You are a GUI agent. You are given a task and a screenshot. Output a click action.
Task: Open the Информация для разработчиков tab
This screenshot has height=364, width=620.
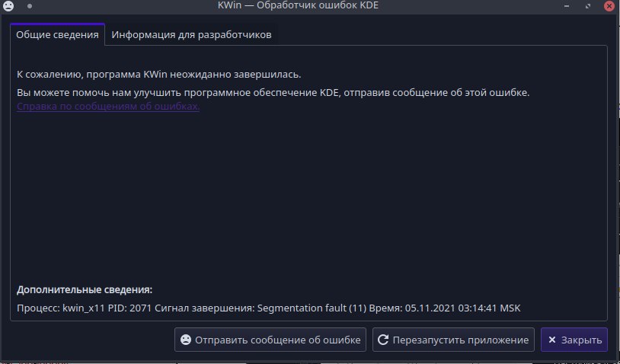pos(191,34)
